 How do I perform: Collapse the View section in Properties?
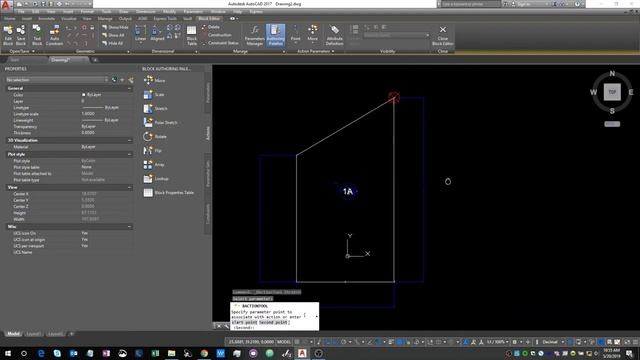pyautogui.click(x=129, y=187)
